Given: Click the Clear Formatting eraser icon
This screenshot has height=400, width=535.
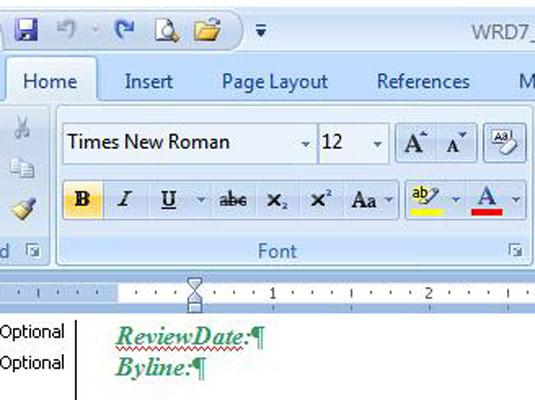Looking at the screenshot, I should pos(505,143).
